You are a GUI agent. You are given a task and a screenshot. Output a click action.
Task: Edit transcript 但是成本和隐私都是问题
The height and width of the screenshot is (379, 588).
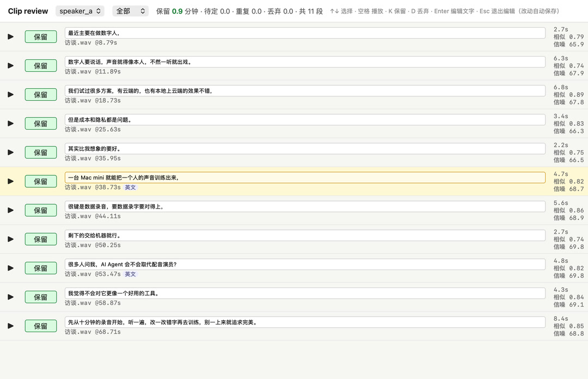pyautogui.click(x=305, y=119)
